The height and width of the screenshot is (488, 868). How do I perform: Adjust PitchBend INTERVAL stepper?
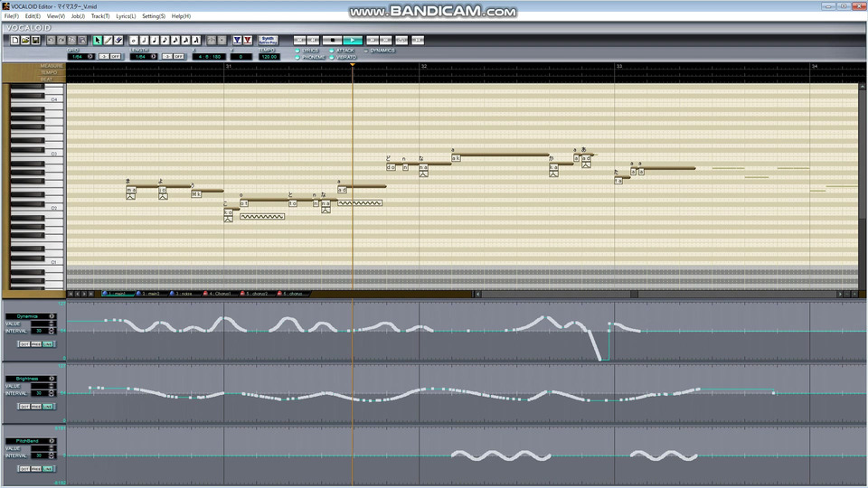52,455
